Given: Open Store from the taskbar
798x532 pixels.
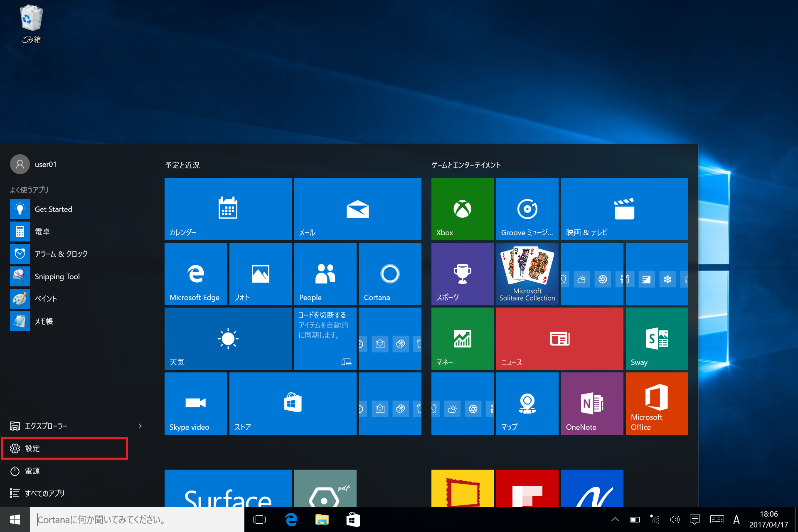Looking at the screenshot, I should click(353, 520).
